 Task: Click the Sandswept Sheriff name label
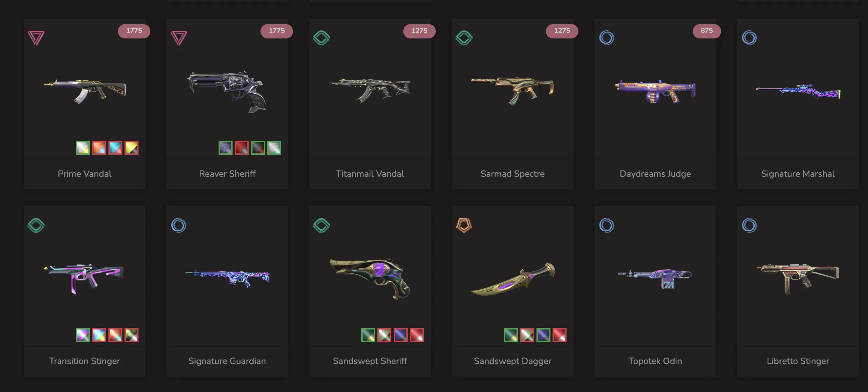pos(370,361)
